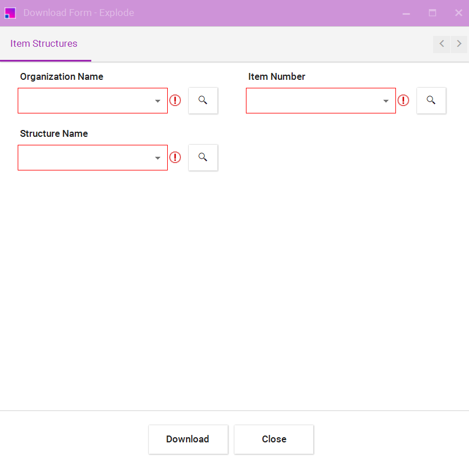Open the Item Number dropdown list
The image size is (469, 476).
point(386,101)
